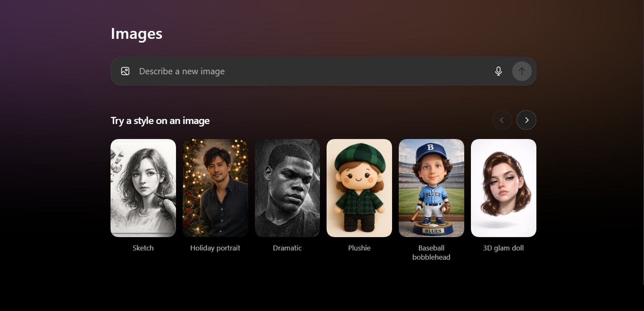The width and height of the screenshot is (644, 311).
Task: Click the Sketch style preview image
Action: tap(143, 188)
